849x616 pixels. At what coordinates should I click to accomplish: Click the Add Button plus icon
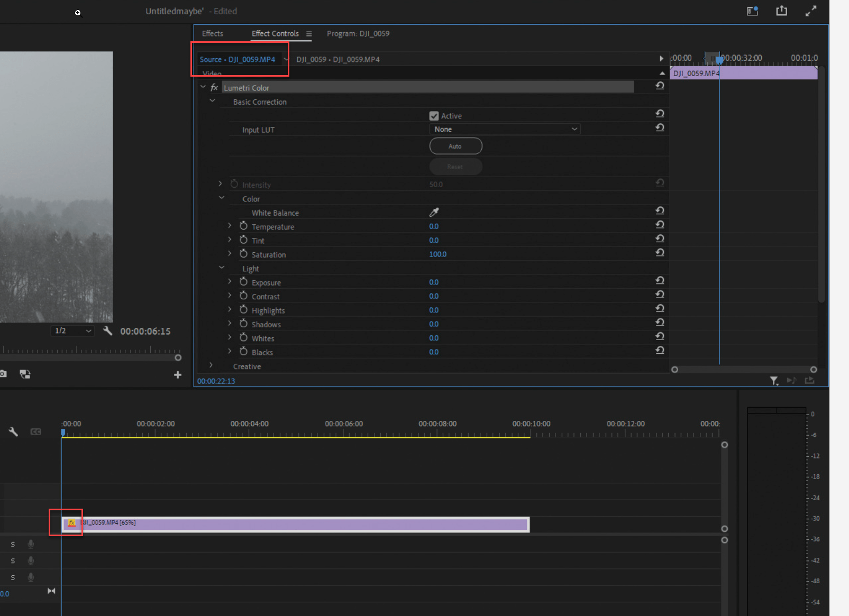[178, 375]
